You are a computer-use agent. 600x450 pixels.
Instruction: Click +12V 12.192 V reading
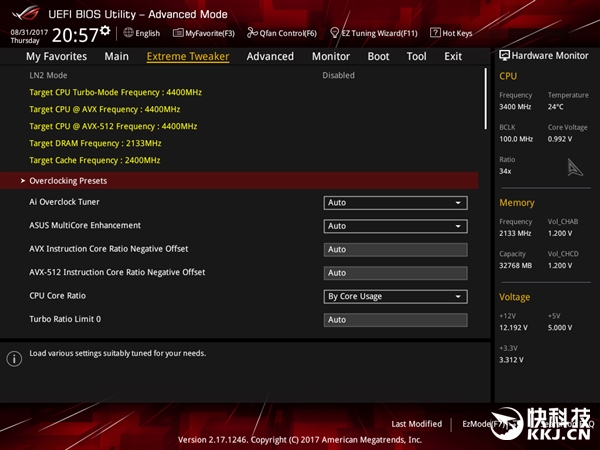coord(513,328)
